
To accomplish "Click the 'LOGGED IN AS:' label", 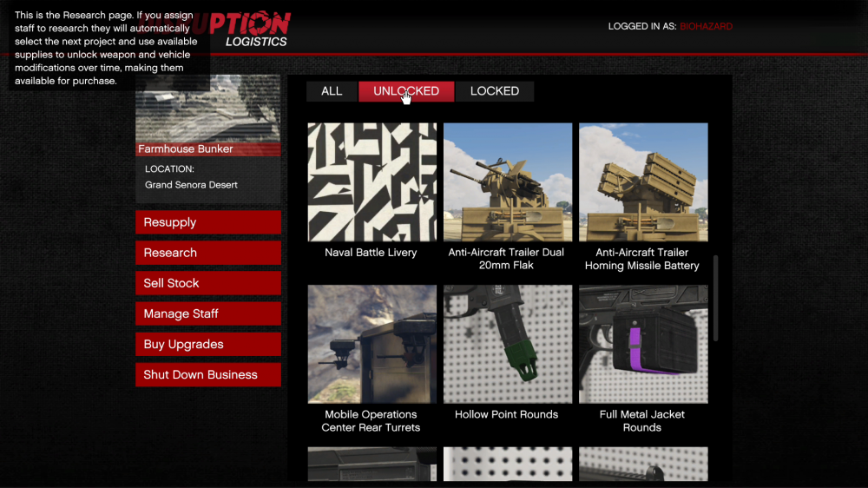I will click(642, 27).
